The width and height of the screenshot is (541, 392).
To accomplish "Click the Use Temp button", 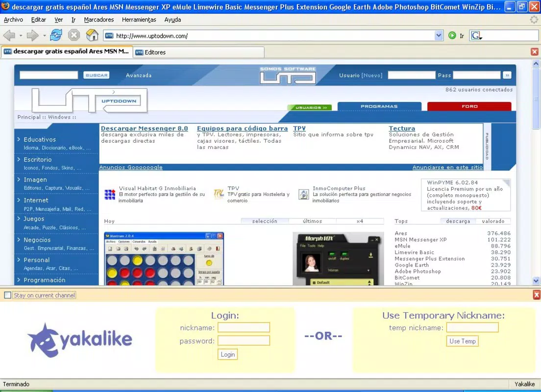I will [x=462, y=341].
